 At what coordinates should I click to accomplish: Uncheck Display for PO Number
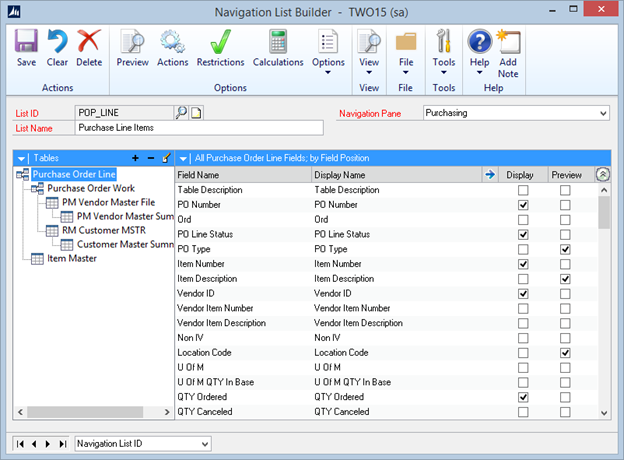pos(523,205)
